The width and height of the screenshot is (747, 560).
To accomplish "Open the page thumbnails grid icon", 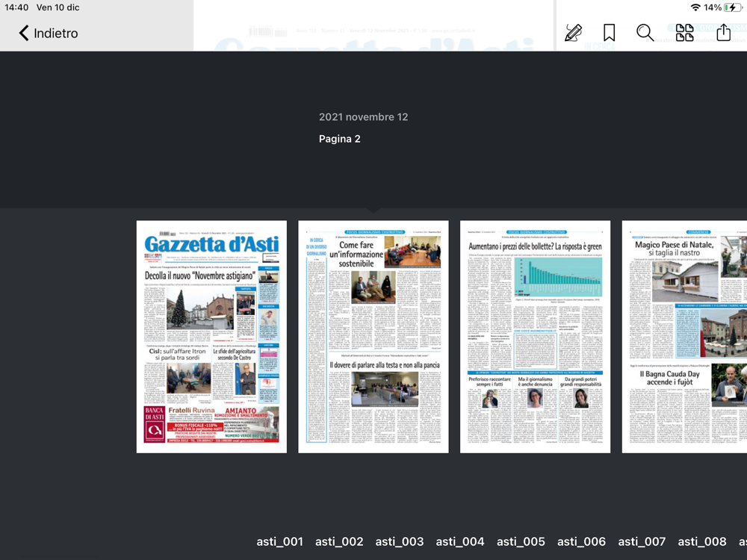I will click(x=684, y=32).
